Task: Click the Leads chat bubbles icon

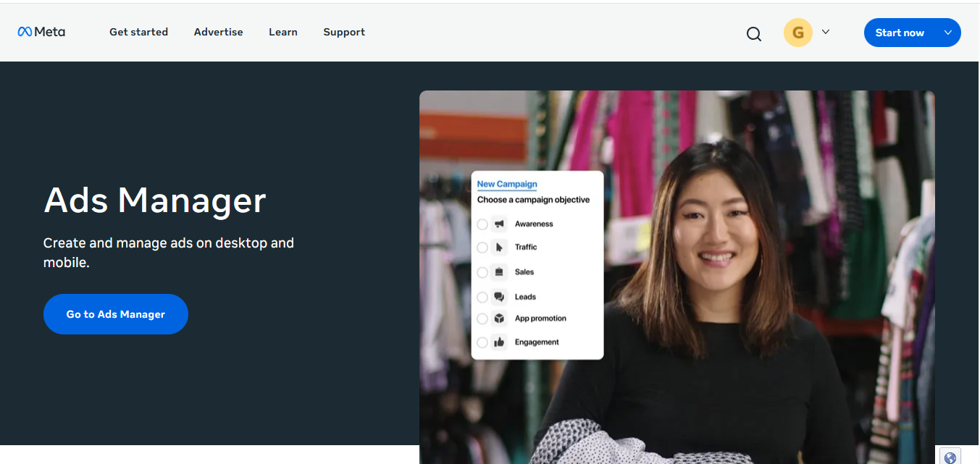Action: (499, 297)
